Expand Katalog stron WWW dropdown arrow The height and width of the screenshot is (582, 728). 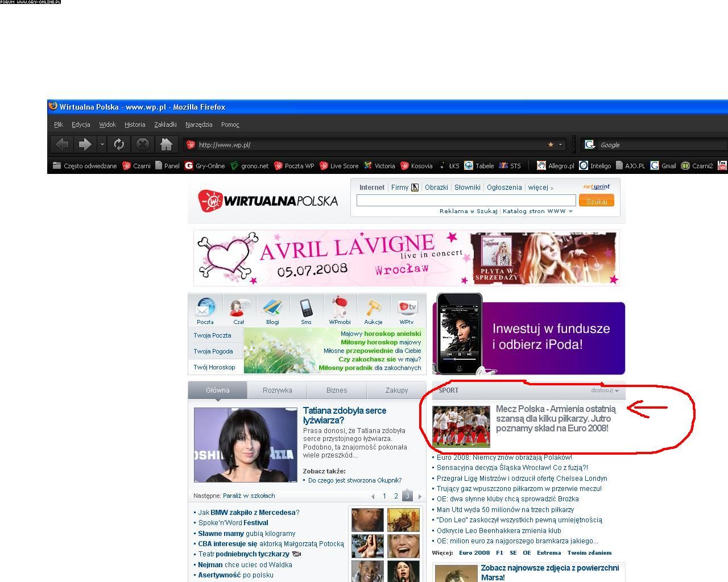click(570, 211)
